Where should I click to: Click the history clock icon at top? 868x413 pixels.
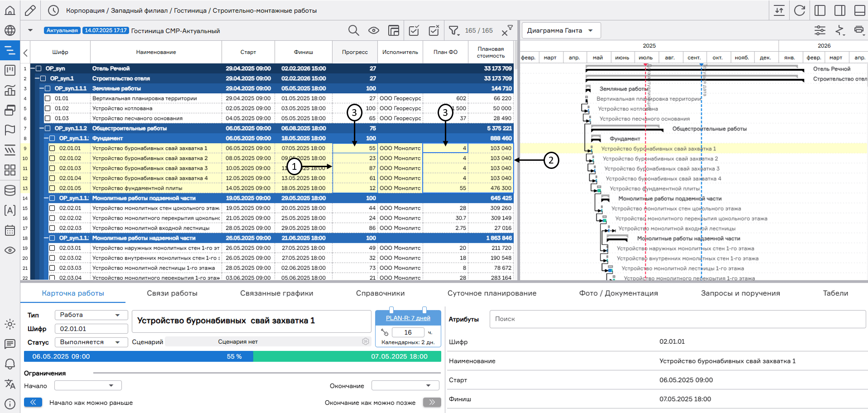[53, 10]
